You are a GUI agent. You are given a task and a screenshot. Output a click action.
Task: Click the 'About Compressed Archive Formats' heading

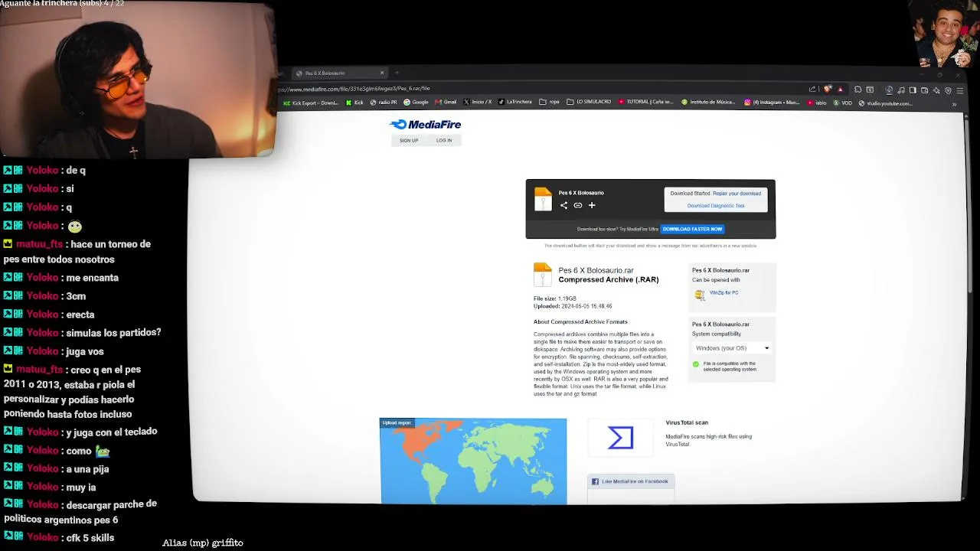coord(580,322)
